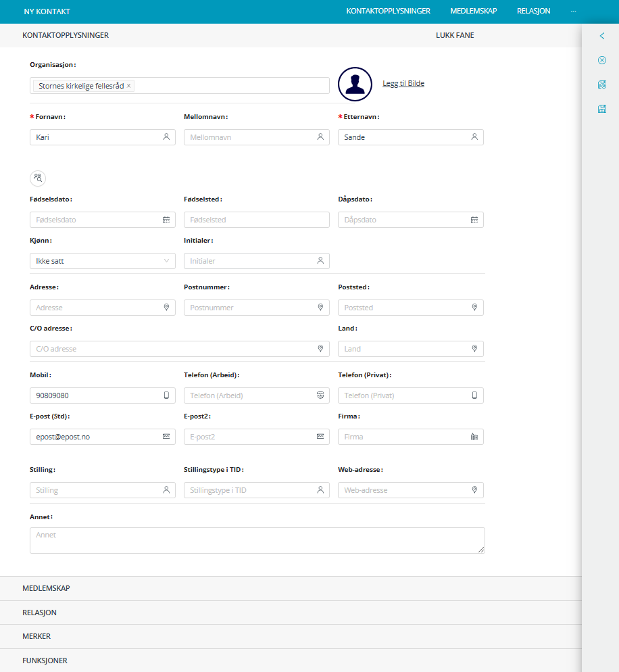
Task: Click the back arrow in the right sidebar
Action: point(601,36)
